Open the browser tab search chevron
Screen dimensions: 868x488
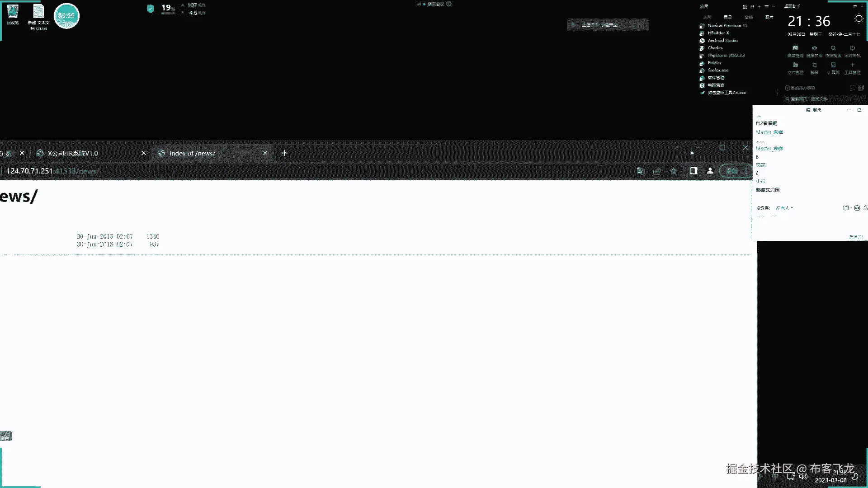click(x=675, y=148)
